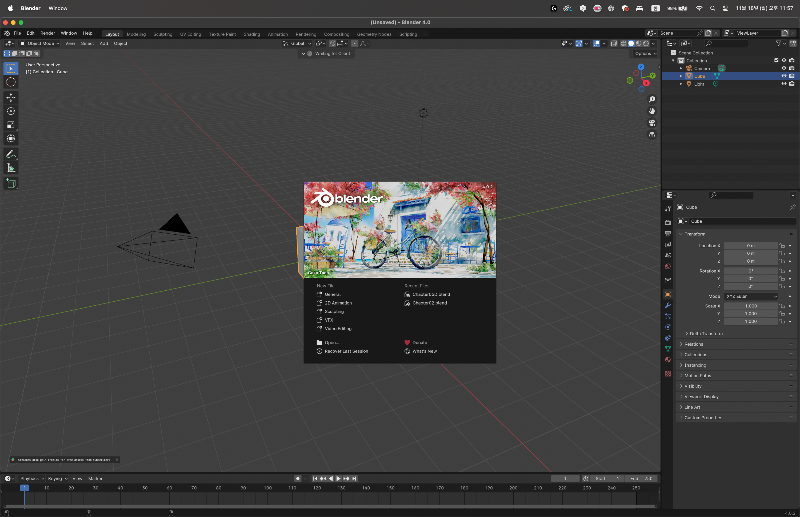Switch to the Sculpting workspace tab
800x517 pixels.
162,34
